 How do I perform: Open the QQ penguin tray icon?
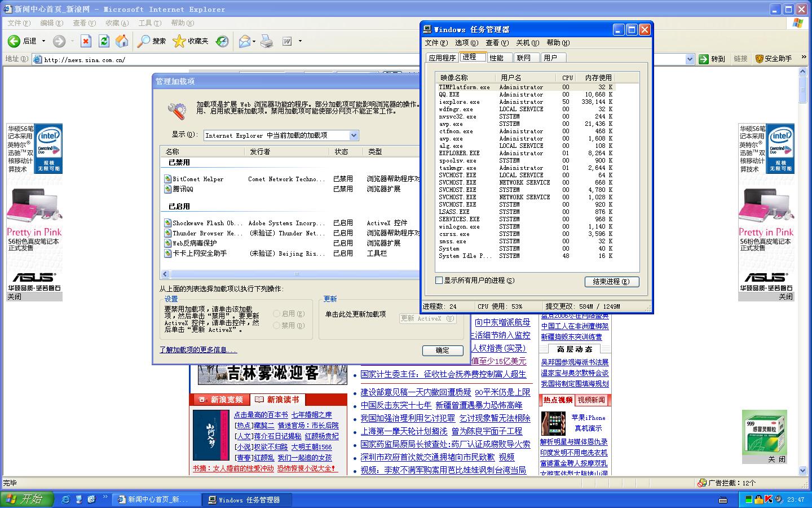tap(758, 500)
